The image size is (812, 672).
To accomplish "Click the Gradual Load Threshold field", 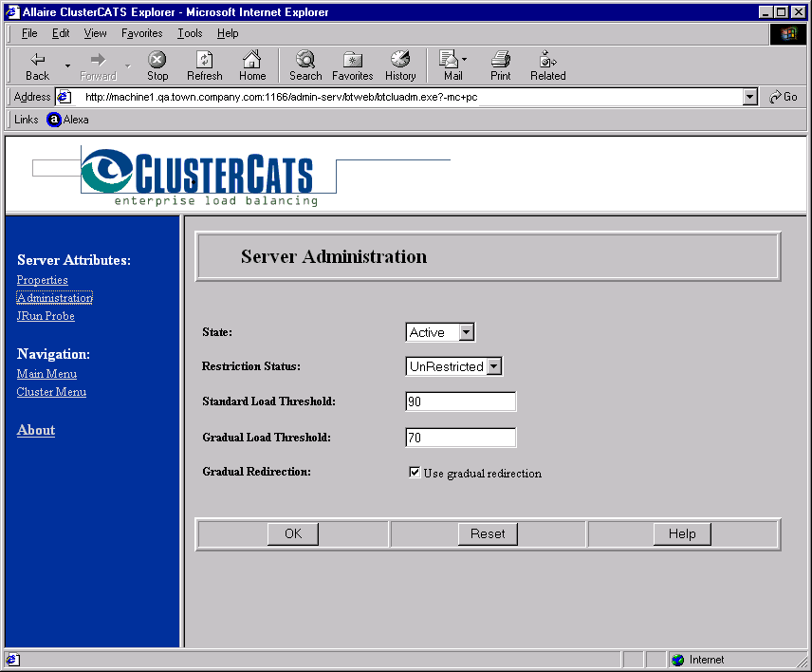I will (460, 438).
